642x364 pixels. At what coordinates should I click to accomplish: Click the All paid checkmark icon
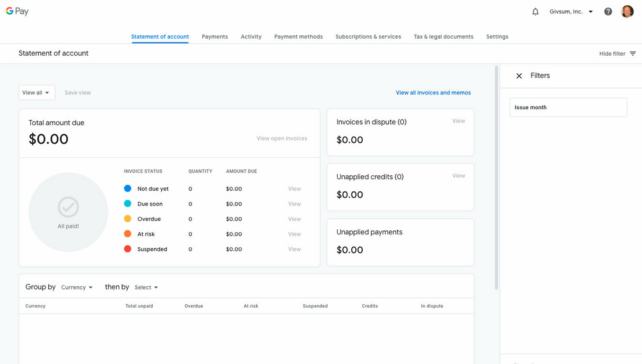[68, 207]
